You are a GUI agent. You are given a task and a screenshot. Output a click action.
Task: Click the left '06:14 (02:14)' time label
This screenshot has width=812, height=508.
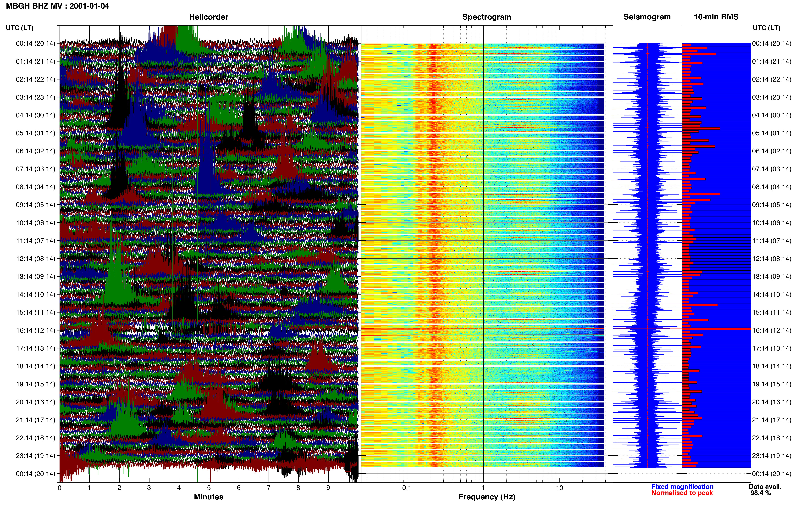[x=36, y=151]
